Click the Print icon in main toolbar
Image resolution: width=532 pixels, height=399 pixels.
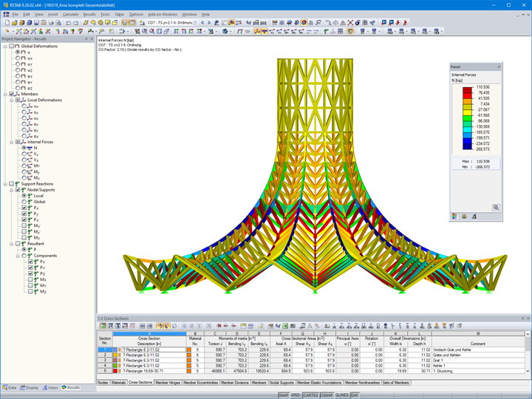(51, 23)
